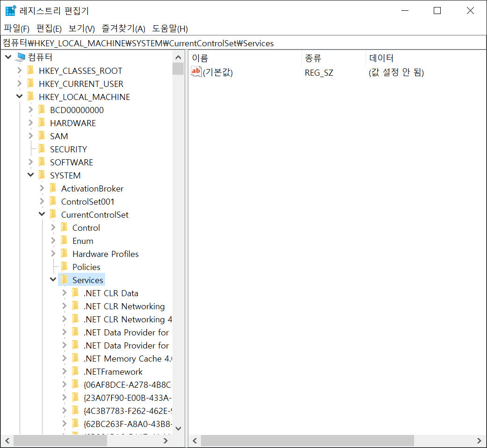
Task: Open the 즐겨찾기(A) menu
Action: tap(123, 28)
